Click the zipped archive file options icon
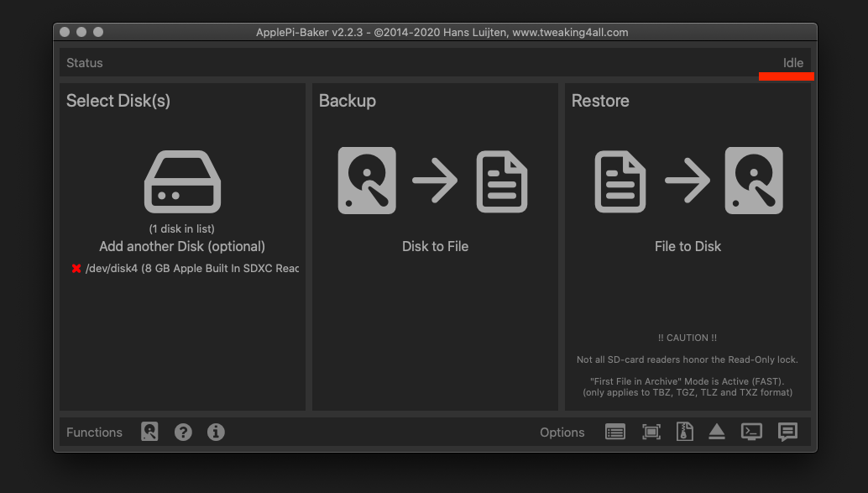Image resolution: width=868 pixels, height=493 pixels. click(x=685, y=432)
